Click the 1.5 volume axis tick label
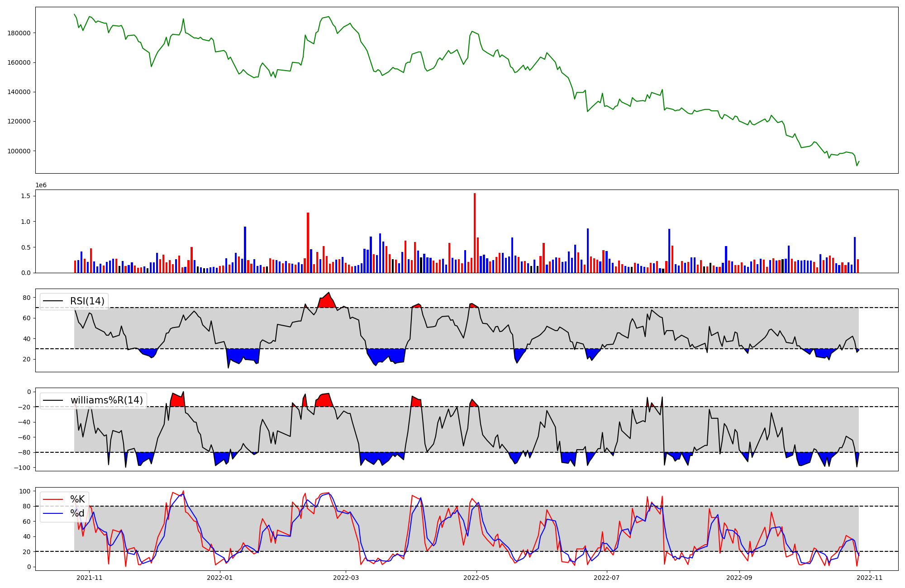Viewport: 905px width, 588px height. click(25, 196)
